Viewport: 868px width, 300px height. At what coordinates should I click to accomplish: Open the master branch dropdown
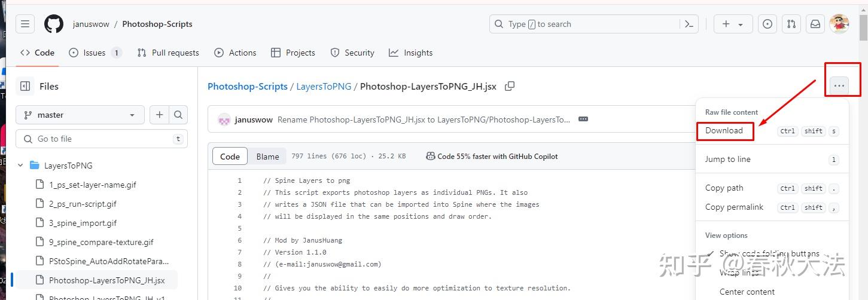(x=80, y=115)
